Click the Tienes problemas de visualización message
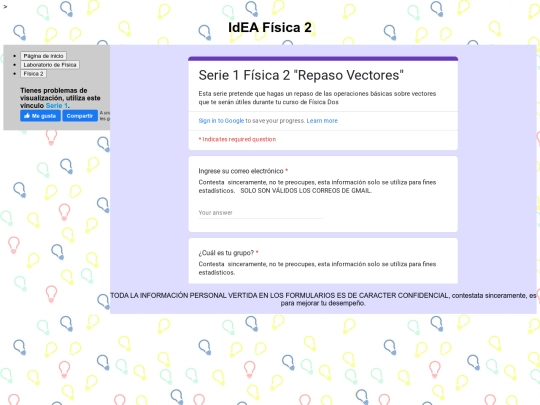This screenshot has height=405, width=540. (x=60, y=98)
